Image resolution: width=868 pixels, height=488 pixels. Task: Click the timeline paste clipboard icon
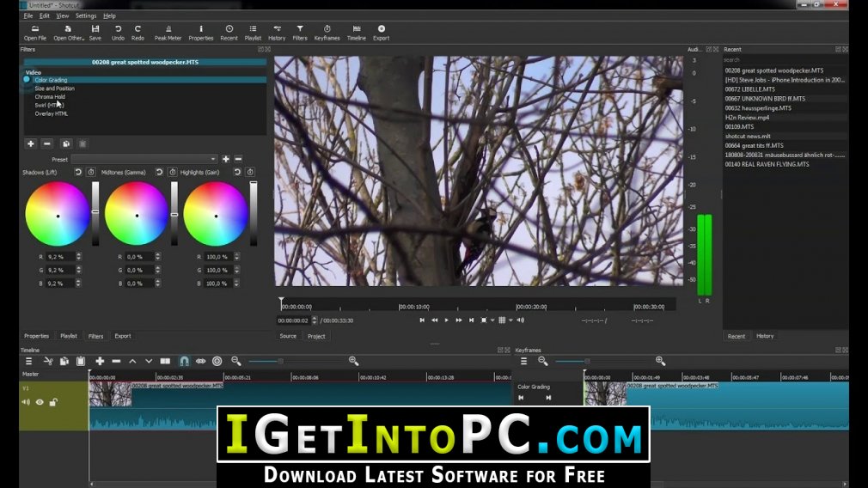[x=81, y=362]
